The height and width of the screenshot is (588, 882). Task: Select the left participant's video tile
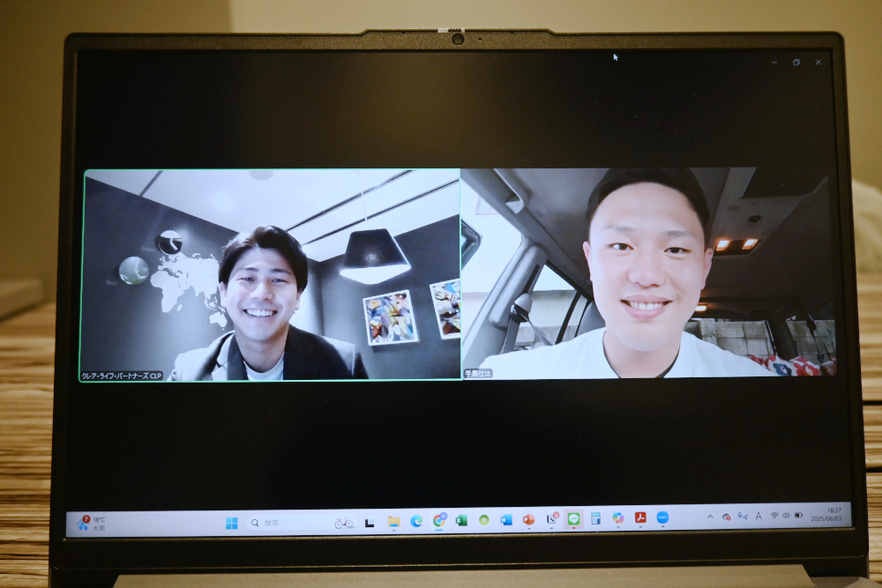(x=270, y=275)
